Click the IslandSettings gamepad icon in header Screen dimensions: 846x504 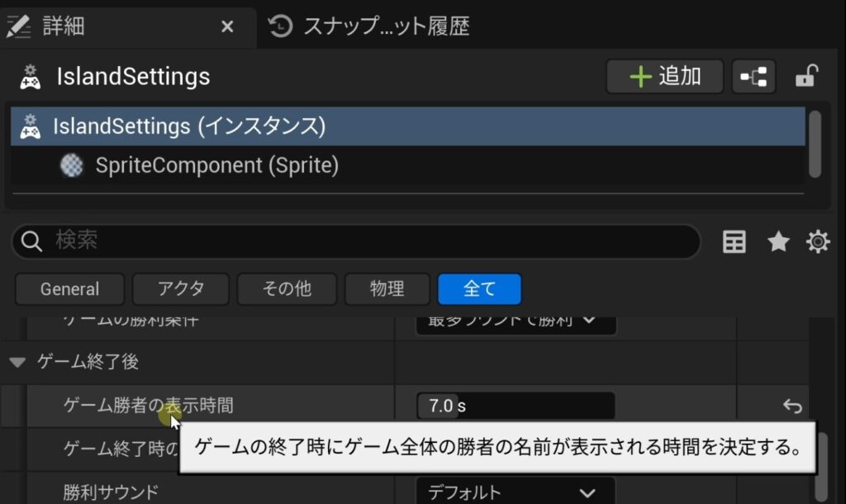[29, 77]
